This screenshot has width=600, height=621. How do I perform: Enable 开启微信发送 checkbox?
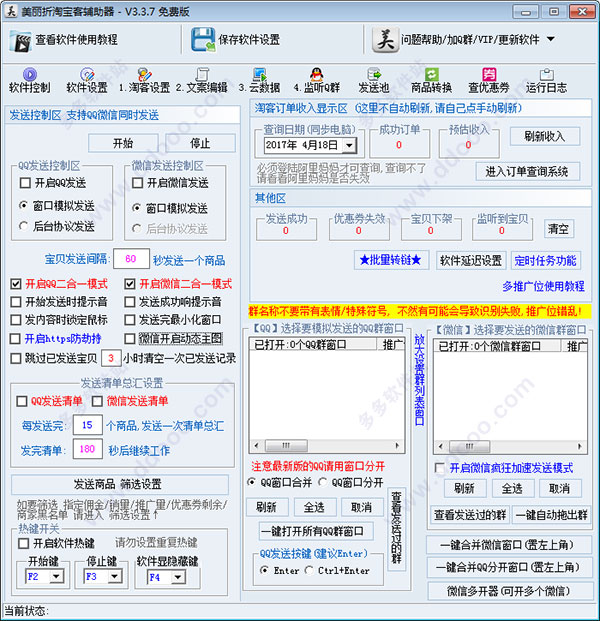(x=137, y=183)
